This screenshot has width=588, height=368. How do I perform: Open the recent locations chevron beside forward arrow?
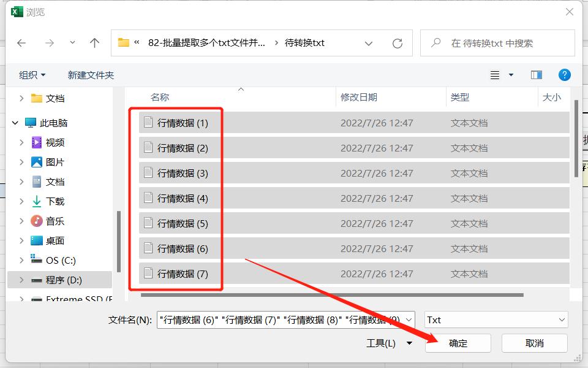point(72,43)
